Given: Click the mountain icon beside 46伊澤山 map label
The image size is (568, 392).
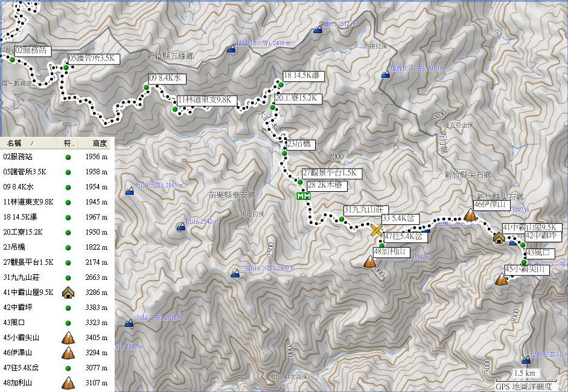Looking at the screenshot, I should (470, 215).
